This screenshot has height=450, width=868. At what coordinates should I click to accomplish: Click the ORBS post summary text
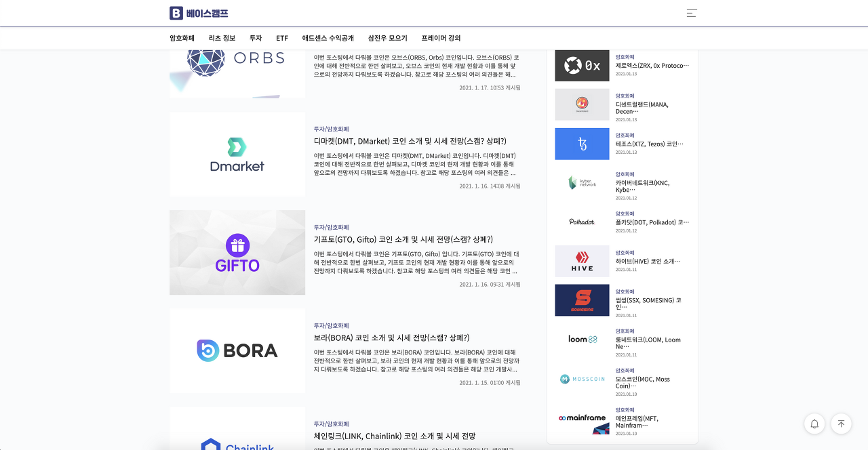[417, 66]
